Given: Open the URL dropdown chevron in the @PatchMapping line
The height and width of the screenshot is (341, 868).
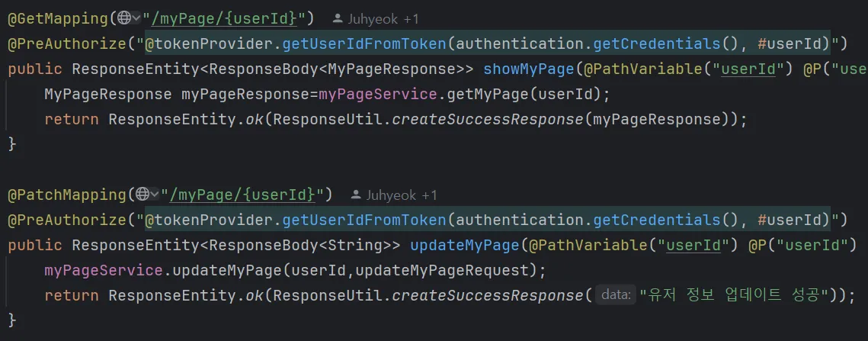Looking at the screenshot, I should 155,195.
